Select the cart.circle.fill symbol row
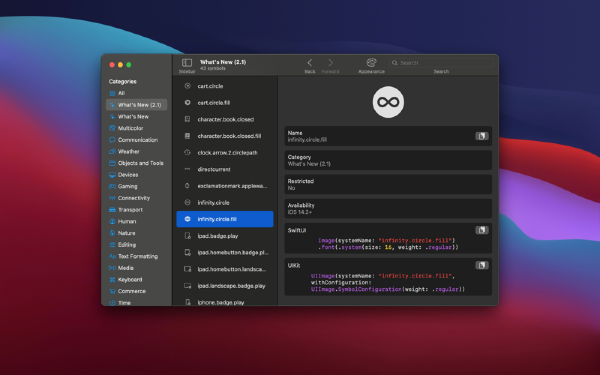600x375 pixels. [225, 103]
